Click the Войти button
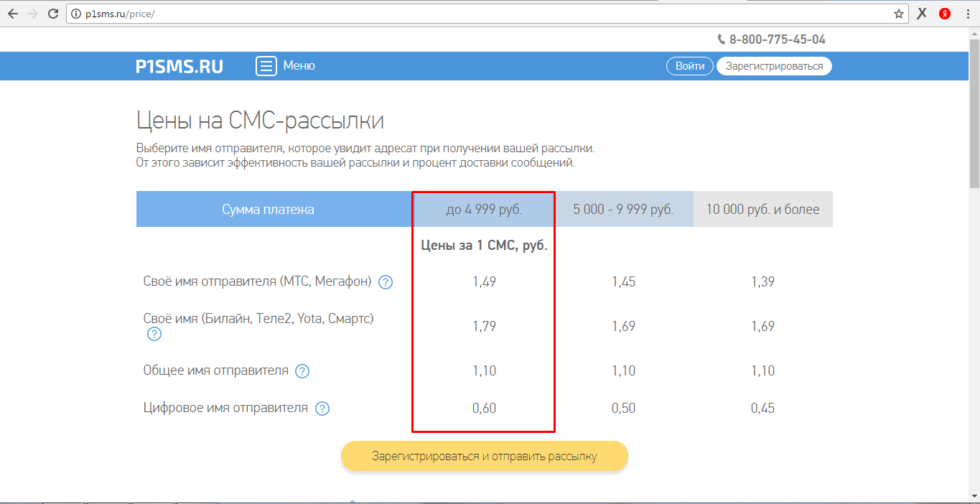The height and width of the screenshot is (504, 980). [x=690, y=66]
